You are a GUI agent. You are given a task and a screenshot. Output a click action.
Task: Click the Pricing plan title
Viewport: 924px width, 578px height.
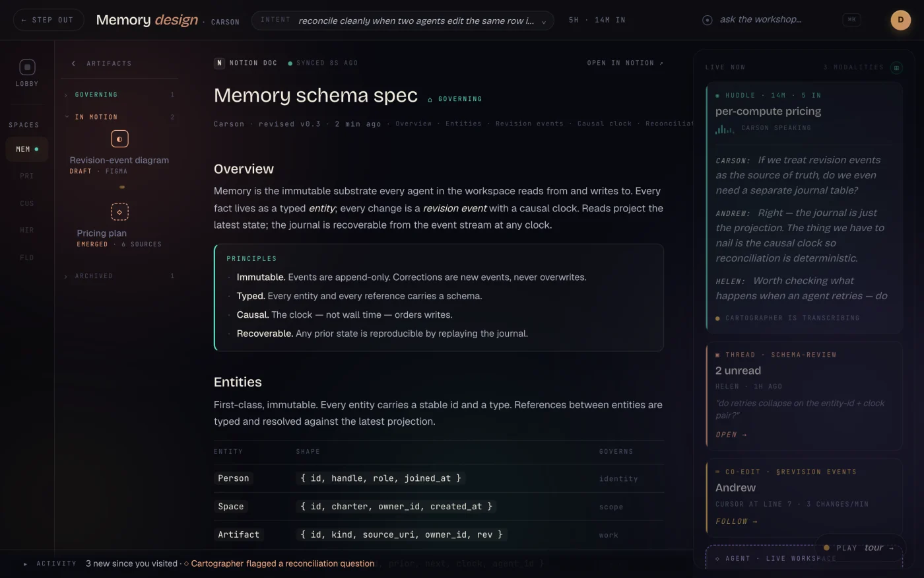102,233
